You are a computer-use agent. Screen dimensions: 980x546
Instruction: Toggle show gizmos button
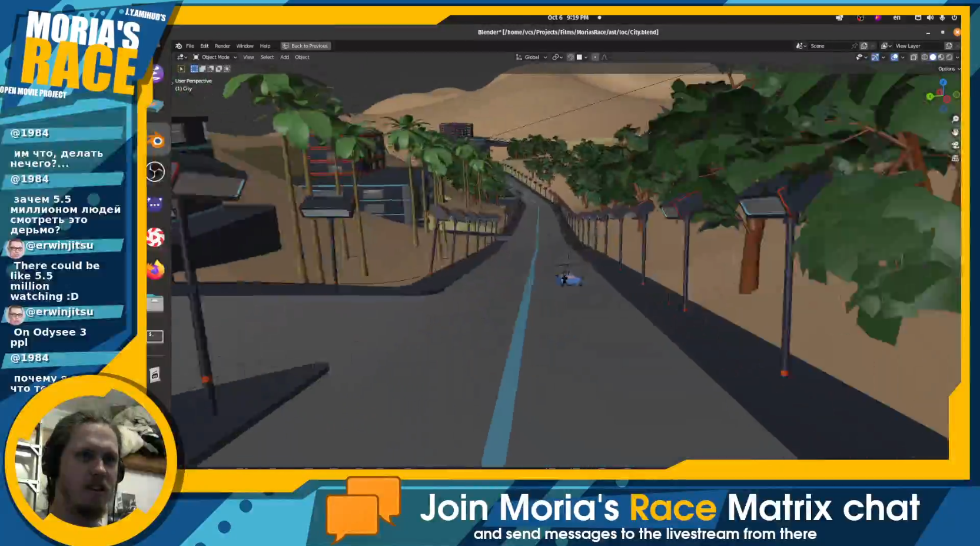[875, 57]
